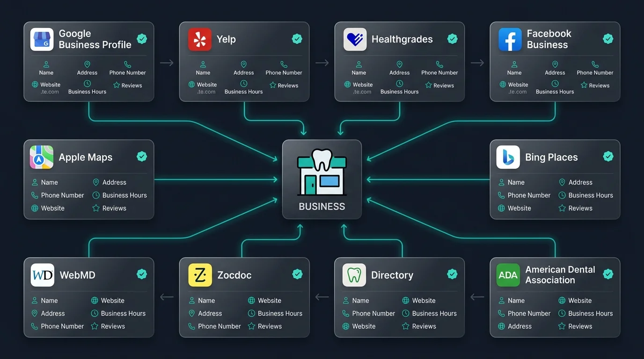Select the Zocdoc yellow Z icon
The image size is (644, 359).
(200, 275)
